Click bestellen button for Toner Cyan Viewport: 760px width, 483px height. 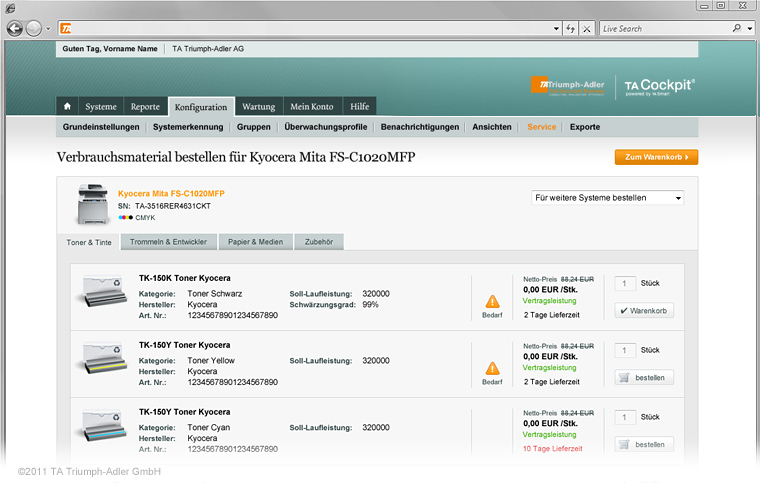(x=644, y=444)
